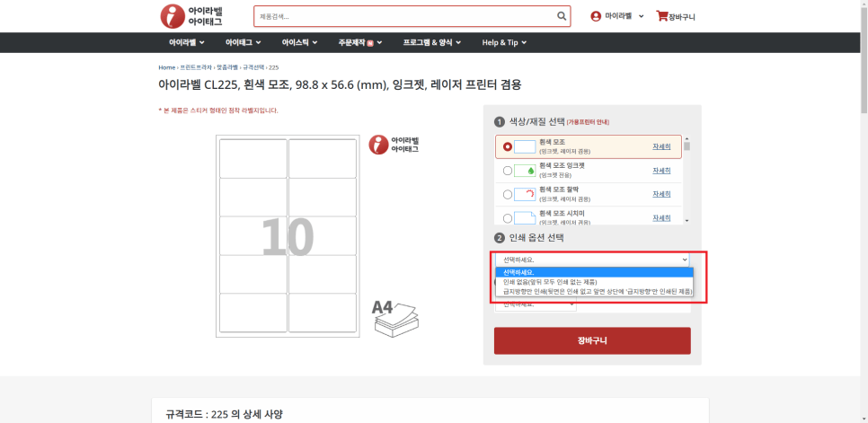Click the material list scrollbar up arrow
The image size is (868, 423).
coord(687,139)
